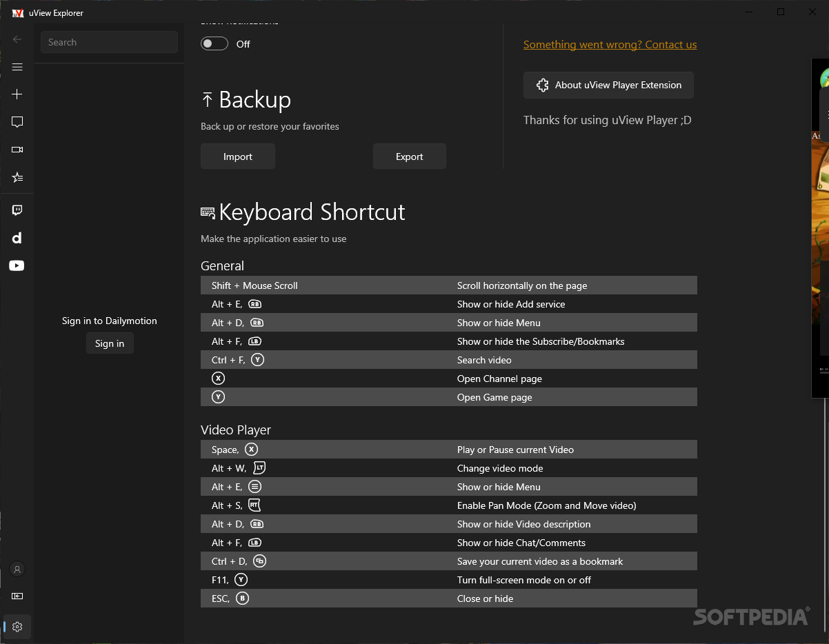Open the chat bubble icon in sidebar
The image size is (829, 644).
coord(17,122)
